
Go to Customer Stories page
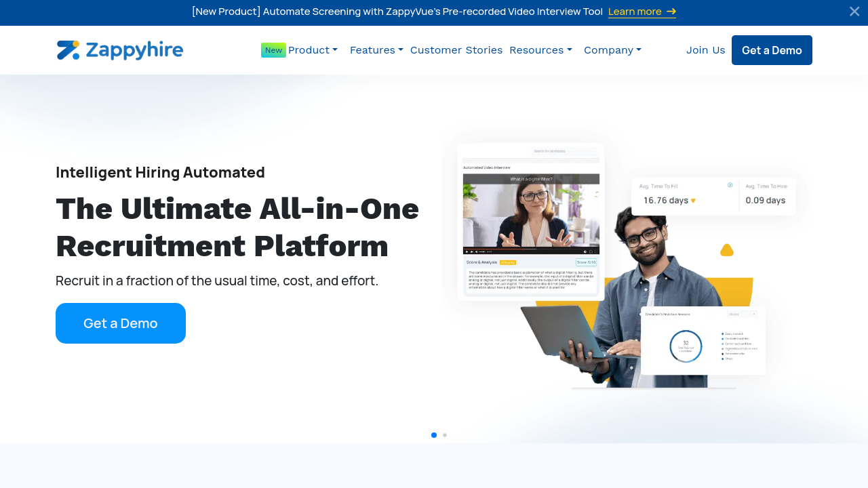[456, 50]
